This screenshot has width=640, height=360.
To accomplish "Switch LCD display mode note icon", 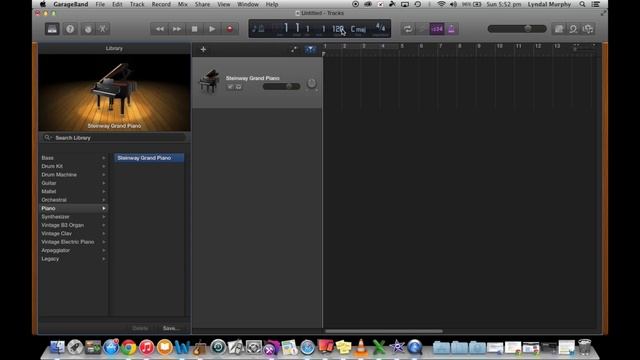I will pyautogui.click(x=258, y=29).
